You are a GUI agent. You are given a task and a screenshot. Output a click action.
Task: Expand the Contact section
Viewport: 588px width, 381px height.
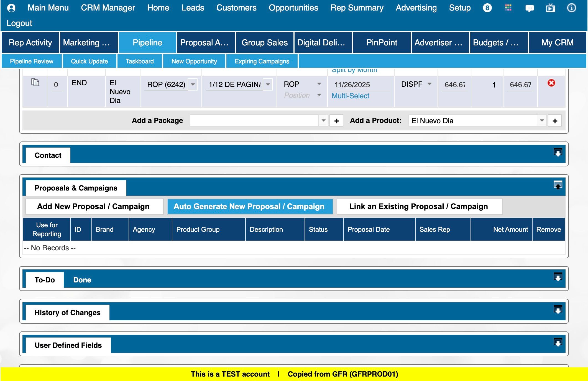[x=558, y=153]
